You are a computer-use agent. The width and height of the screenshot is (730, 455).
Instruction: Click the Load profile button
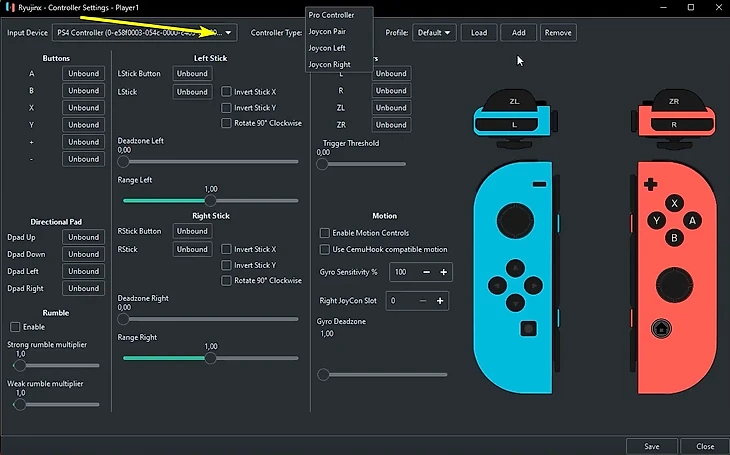pos(479,33)
